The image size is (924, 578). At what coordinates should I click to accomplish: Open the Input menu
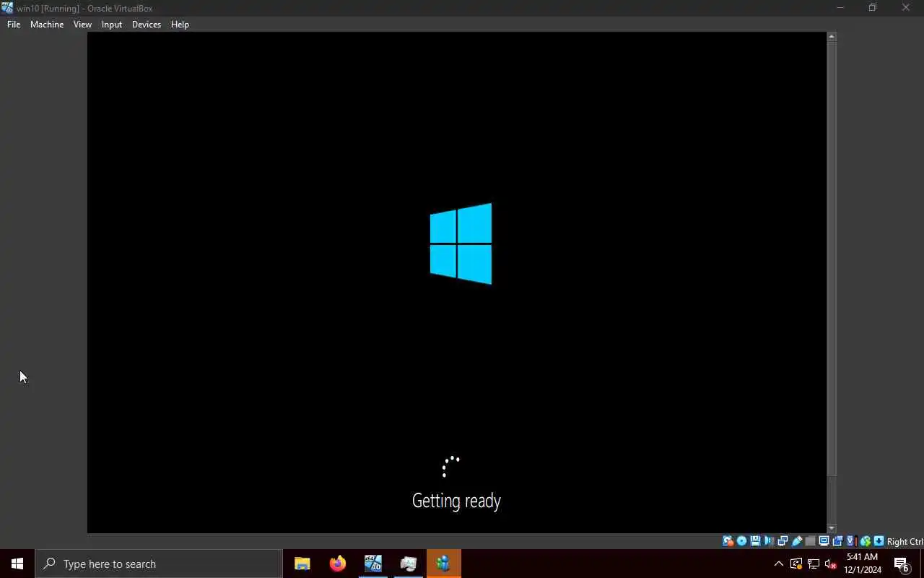point(112,24)
